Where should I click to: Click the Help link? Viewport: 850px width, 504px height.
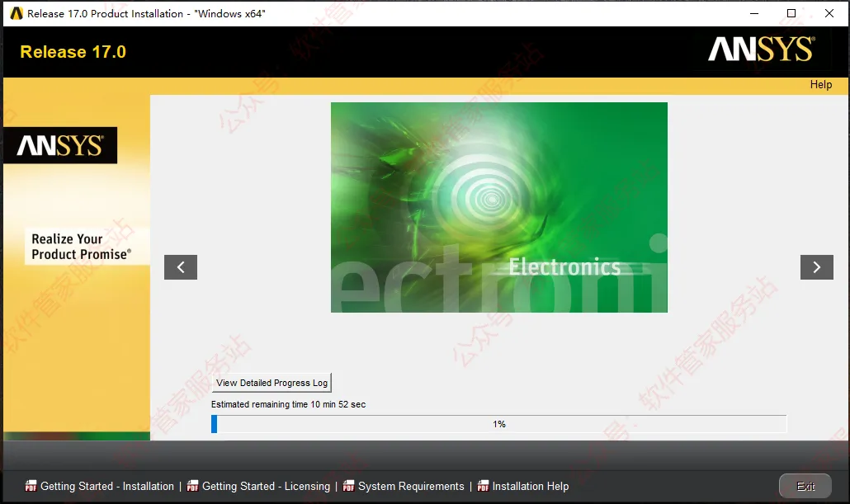click(821, 84)
